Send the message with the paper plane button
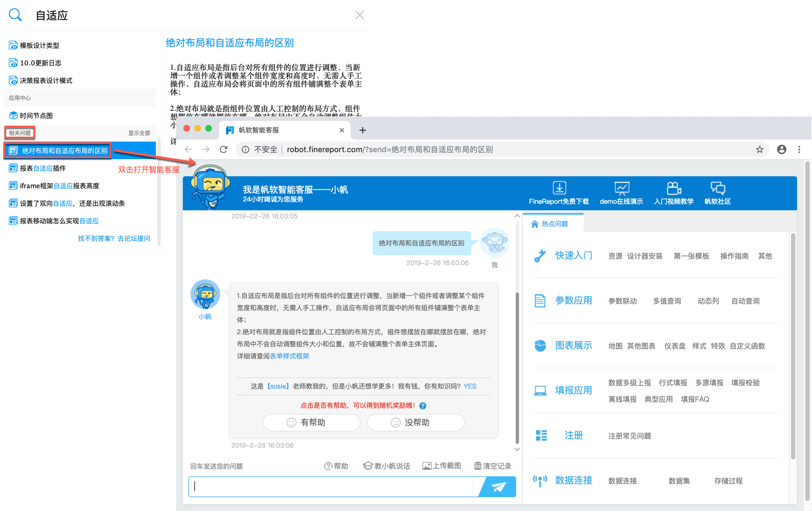The width and height of the screenshot is (812, 511). (x=498, y=487)
